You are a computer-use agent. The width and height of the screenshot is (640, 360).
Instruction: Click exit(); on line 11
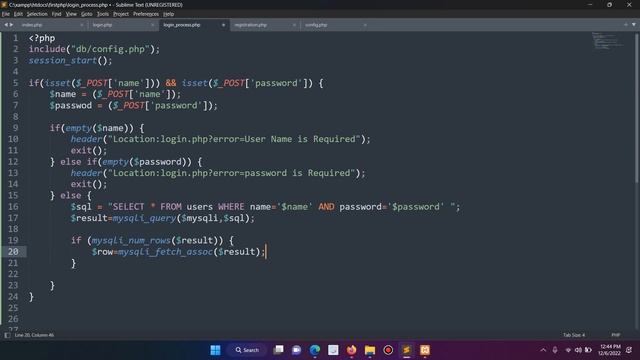(89, 151)
